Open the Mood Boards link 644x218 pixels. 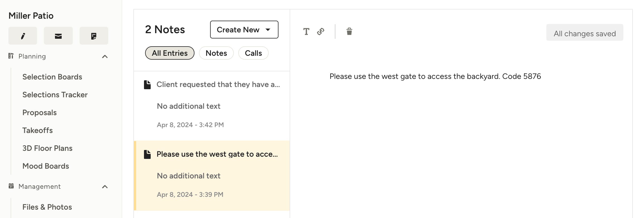pos(46,166)
